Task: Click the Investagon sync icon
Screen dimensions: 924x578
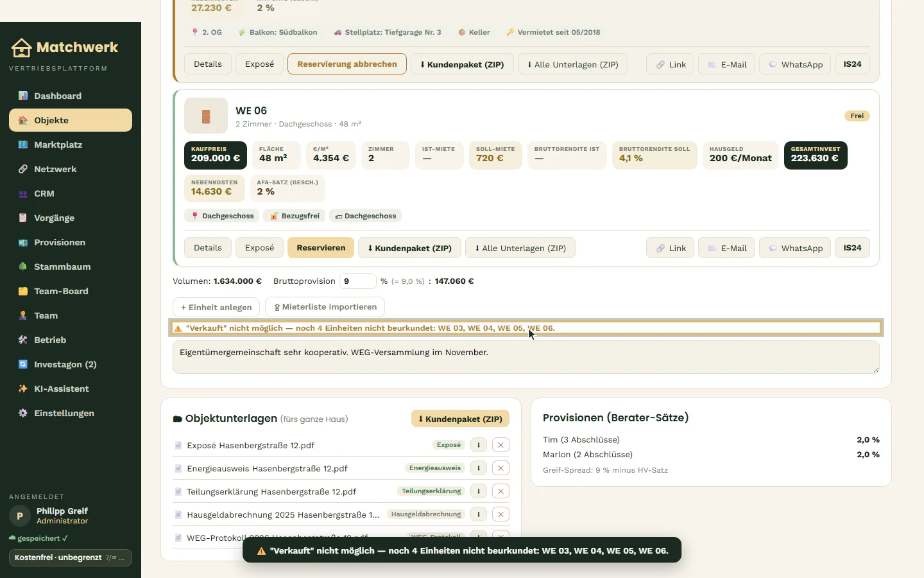Action: point(23,364)
